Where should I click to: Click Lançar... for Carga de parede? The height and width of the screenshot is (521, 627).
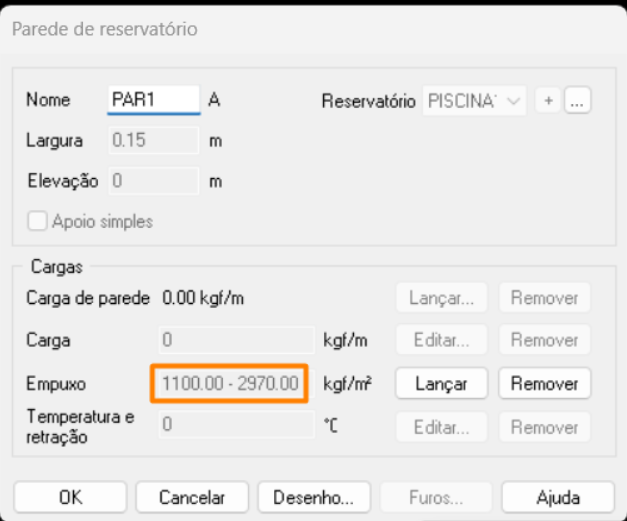coord(441,298)
